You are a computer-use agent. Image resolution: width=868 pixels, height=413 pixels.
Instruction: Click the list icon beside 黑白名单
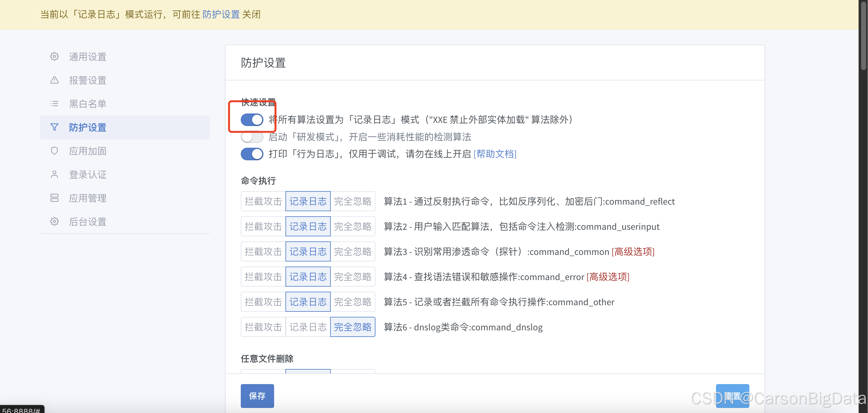(x=54, y=104)
